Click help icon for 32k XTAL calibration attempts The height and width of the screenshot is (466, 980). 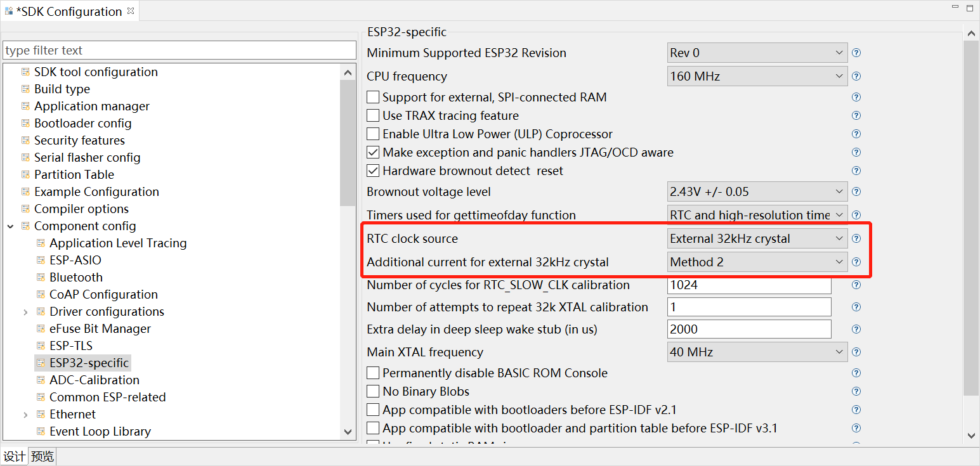tap(856, 307)
